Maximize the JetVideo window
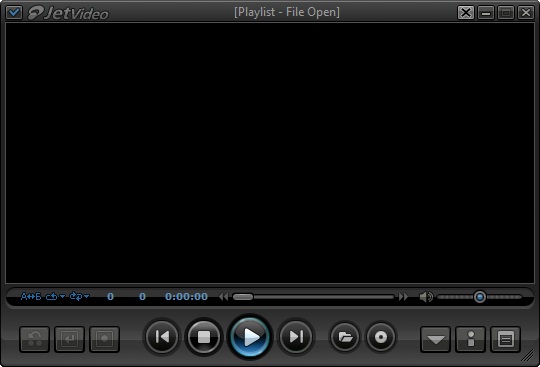Image resolution: width=540 pixels, height=367 pixels. tap(506, 13)
